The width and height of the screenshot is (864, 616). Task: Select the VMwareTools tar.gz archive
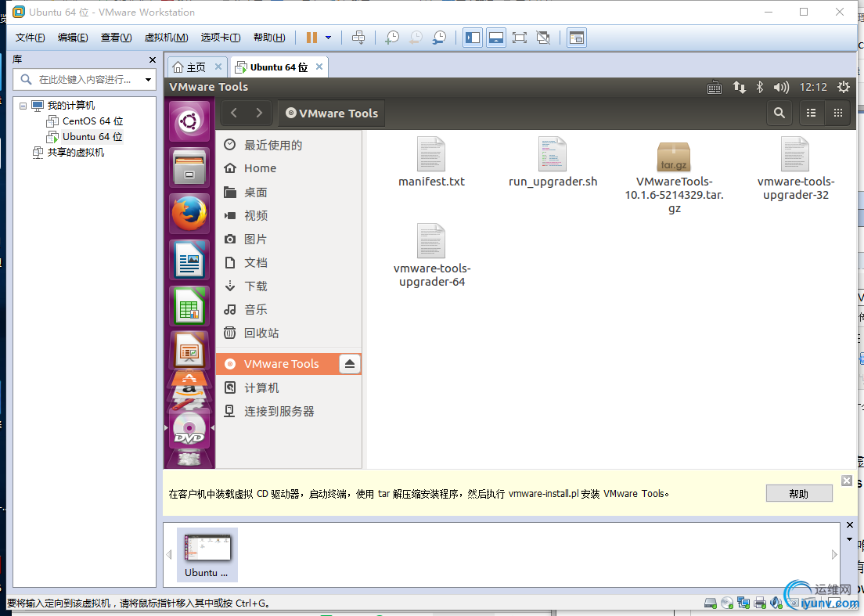click(x=674, y=176)
